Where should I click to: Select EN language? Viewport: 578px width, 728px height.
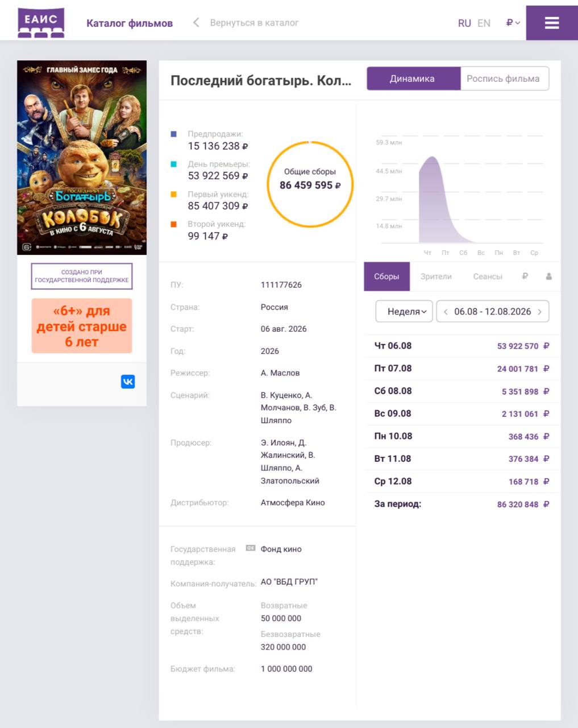[484, 23]
